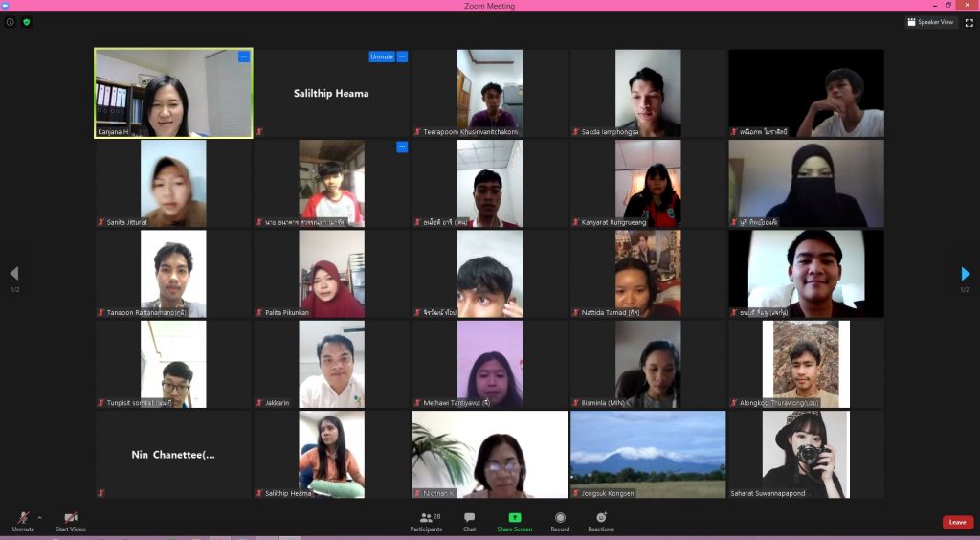Switch to Speaker View
The width and height of the screenshot is (980, 540).
click(930, 22)
